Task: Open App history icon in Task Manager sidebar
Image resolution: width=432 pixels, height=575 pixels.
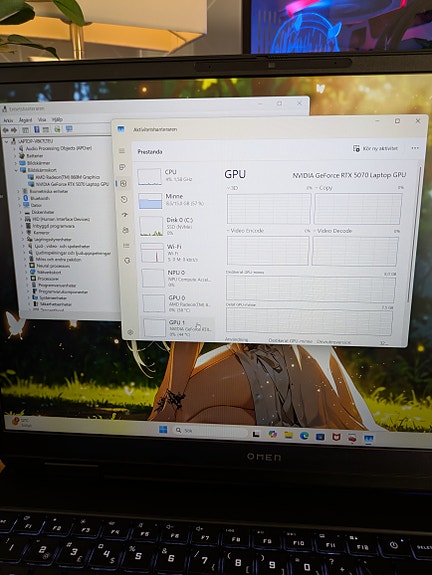Action: pos(124,199)
